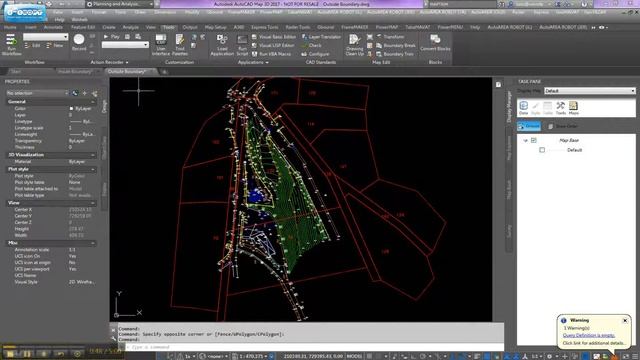Open the action macro name dropdown
The width and height of the screenshot is (640, 360).
point(125,45)
